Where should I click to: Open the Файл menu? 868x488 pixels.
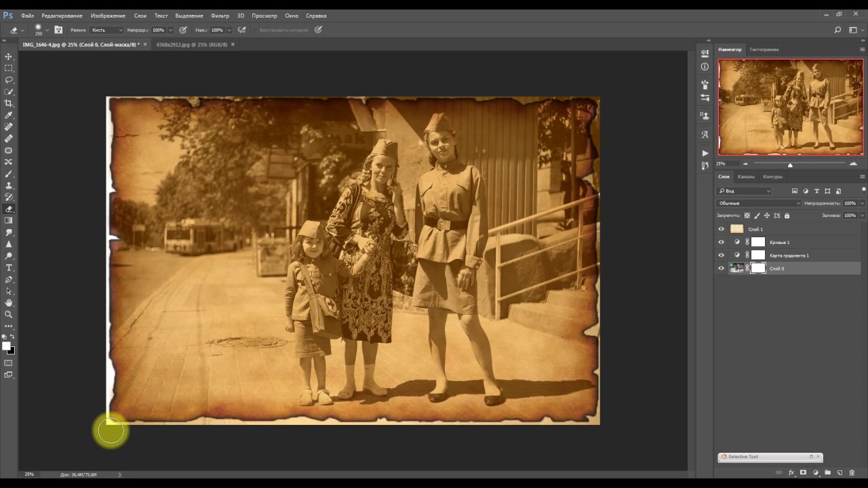tap(27, 16)
